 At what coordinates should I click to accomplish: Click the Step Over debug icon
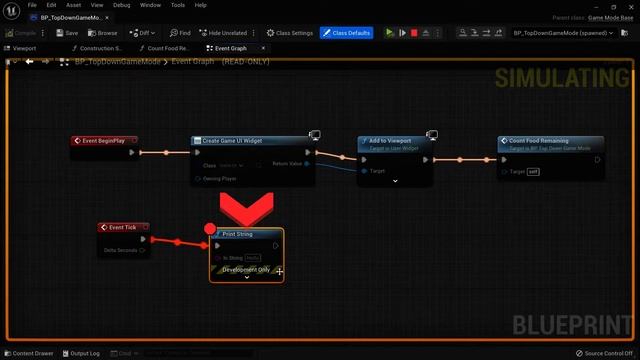point(486,33)
